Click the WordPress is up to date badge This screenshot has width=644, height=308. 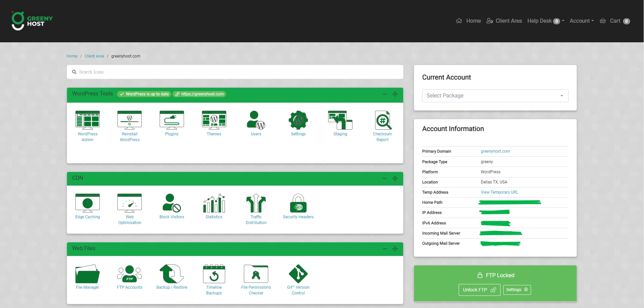click(x=144, y=94)
